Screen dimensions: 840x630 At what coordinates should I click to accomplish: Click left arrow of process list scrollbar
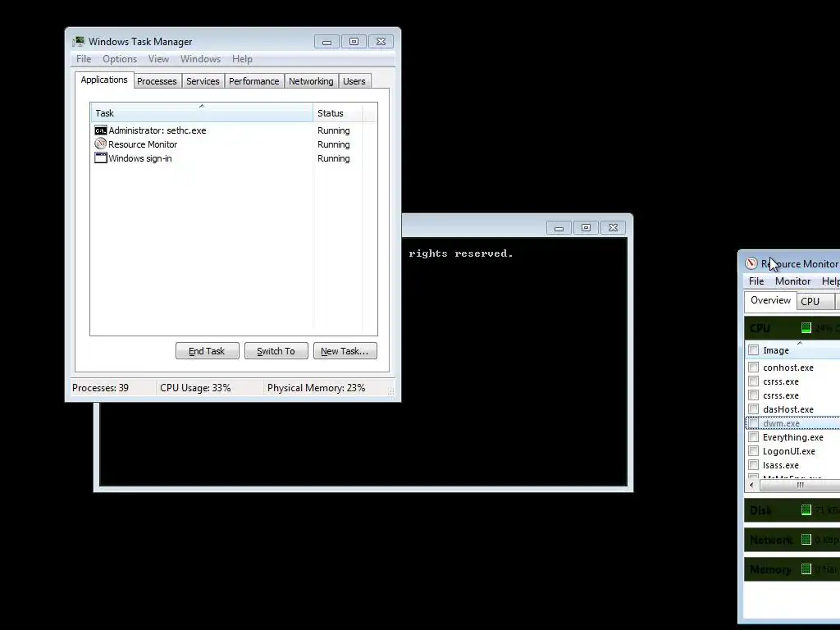tap(751, 486)
